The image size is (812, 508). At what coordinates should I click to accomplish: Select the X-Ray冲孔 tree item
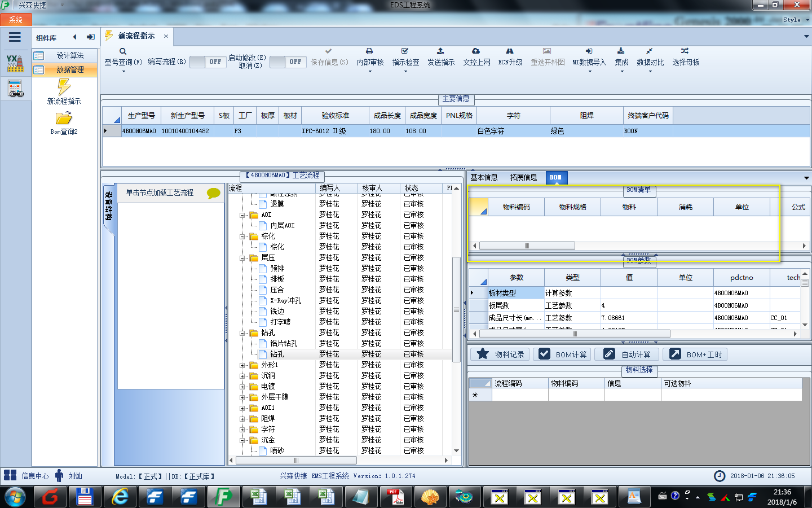[285, 301]
